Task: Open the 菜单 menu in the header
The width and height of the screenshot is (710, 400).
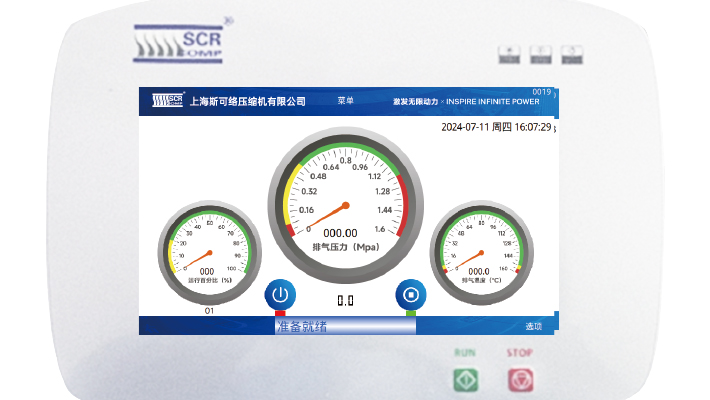Action: 345,101
